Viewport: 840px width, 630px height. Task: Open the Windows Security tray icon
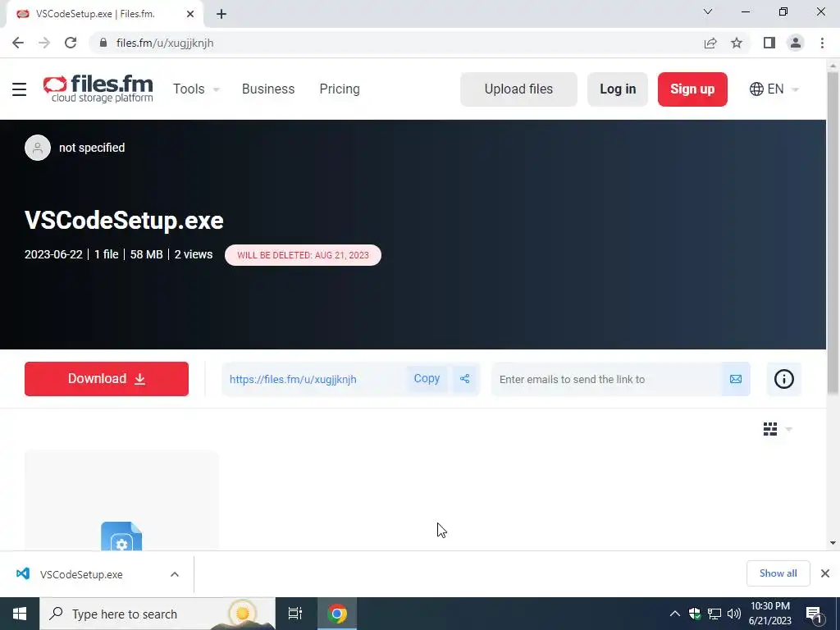tap(695, 614)
